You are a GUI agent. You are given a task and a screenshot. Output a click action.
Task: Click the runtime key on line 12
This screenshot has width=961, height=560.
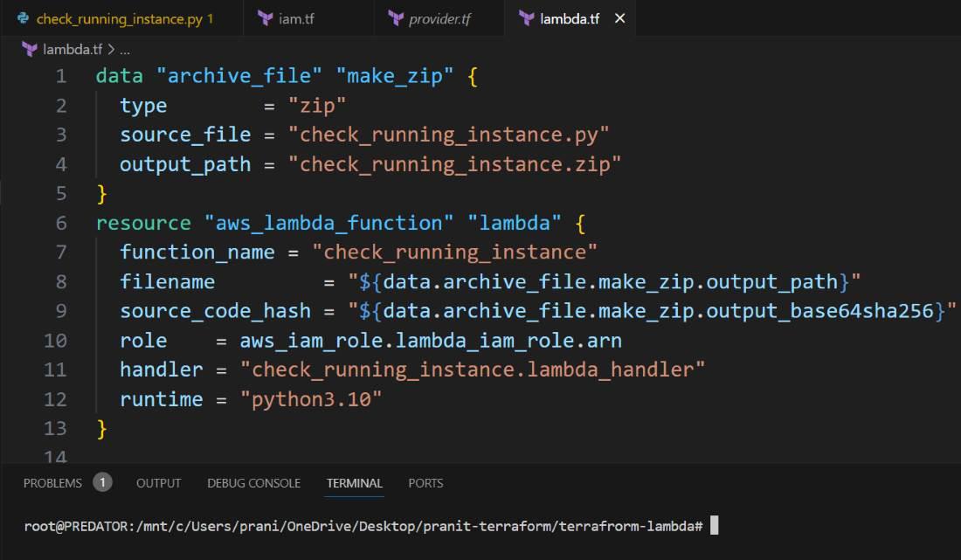(x=162, y=399)
